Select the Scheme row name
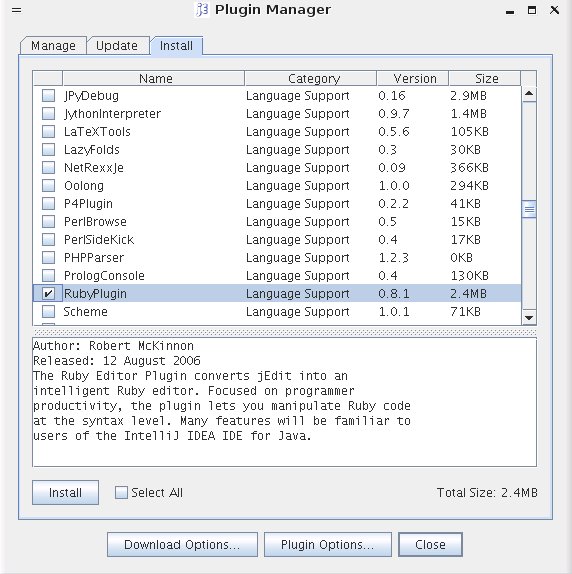The width and height of the screenshot is (572, 574). [x=86, y=312]
